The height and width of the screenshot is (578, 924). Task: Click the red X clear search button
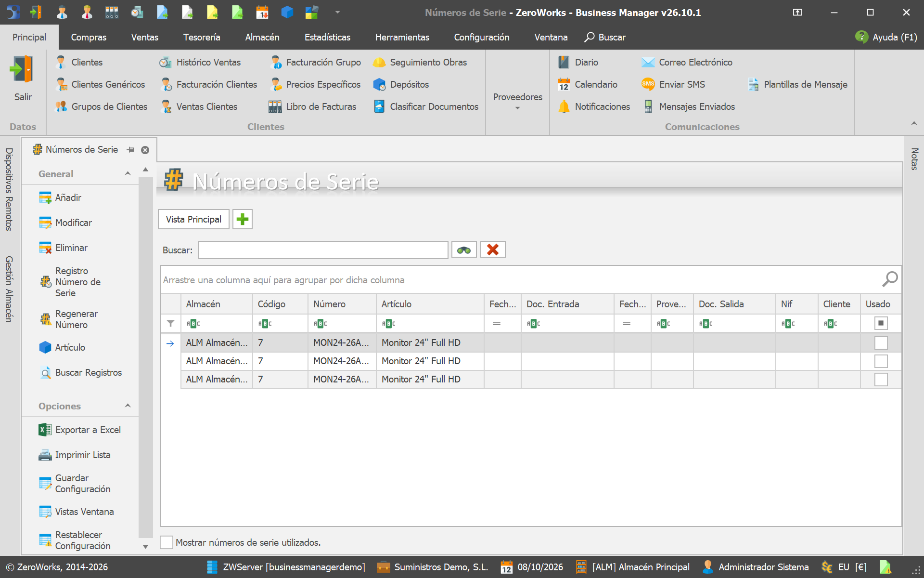[x=493, y=250]
